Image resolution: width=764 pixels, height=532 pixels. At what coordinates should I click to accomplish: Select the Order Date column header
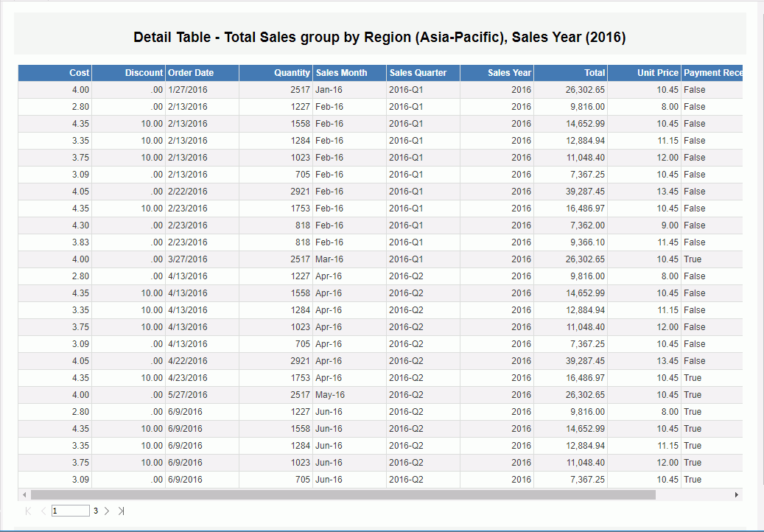click(x=191, y=73)
